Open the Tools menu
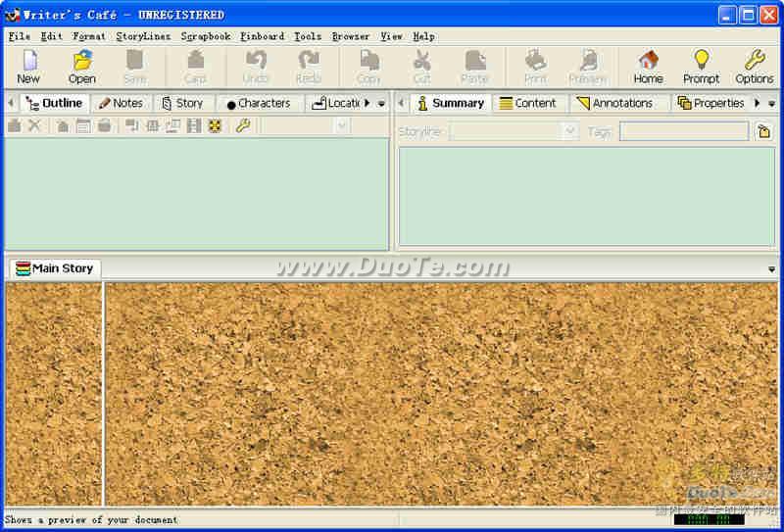The image size is (784, 532). pyautogui.click(x=308, y=36)
